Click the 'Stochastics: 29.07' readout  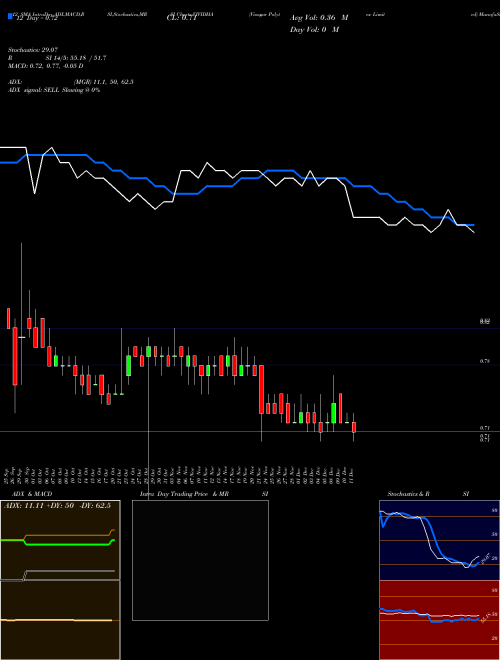point(33,50)
